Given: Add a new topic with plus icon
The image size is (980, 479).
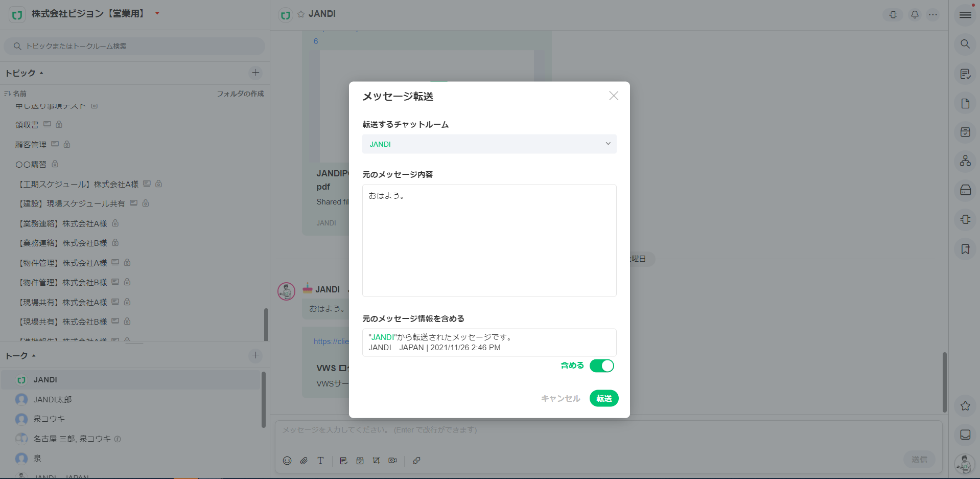Looking at the screenshot, I should (x=255, y=73).
